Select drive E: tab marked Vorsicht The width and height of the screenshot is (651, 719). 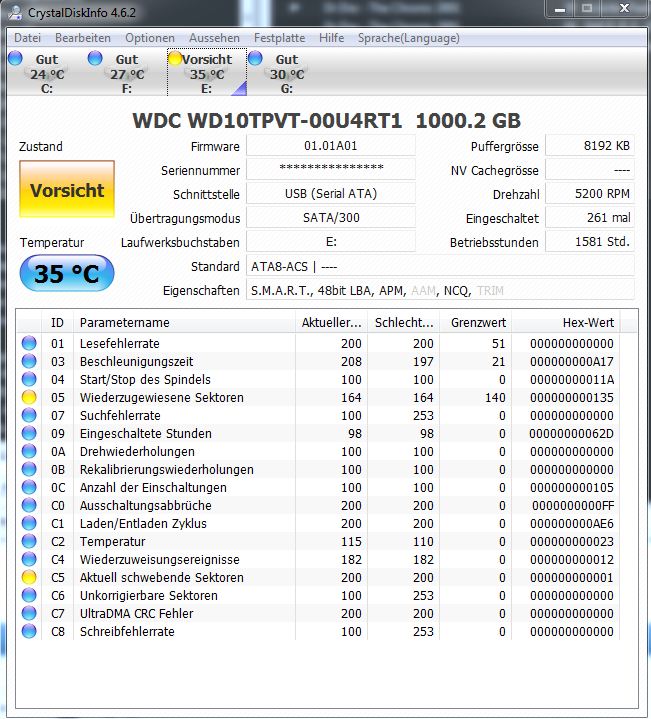207,72
